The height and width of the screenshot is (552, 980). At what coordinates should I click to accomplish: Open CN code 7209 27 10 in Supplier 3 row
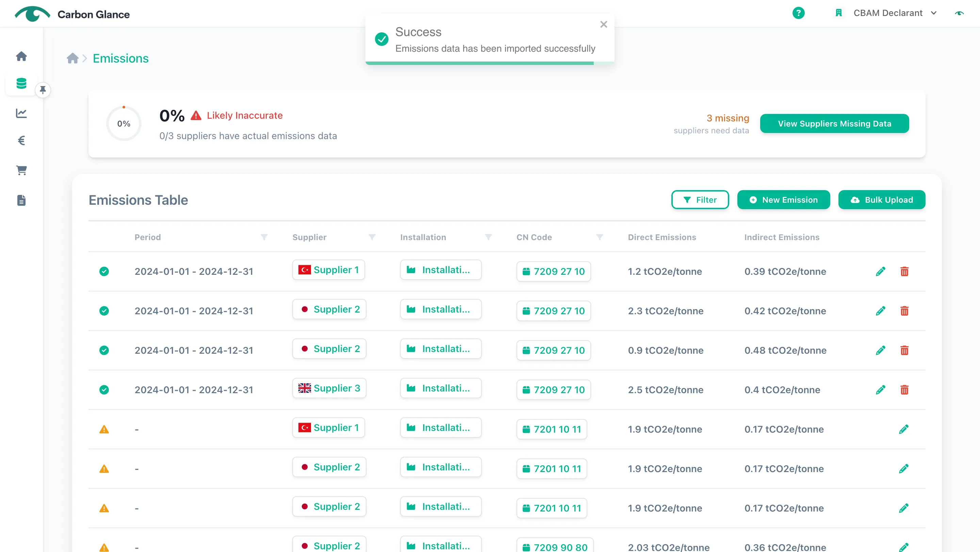point(554,390)
